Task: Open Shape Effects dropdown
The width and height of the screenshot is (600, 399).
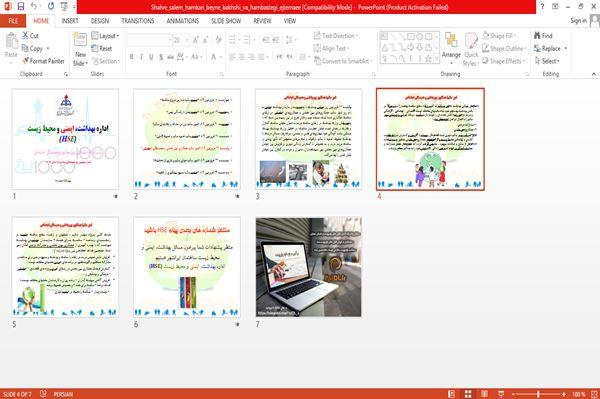Action: click(x=503, y=61)
